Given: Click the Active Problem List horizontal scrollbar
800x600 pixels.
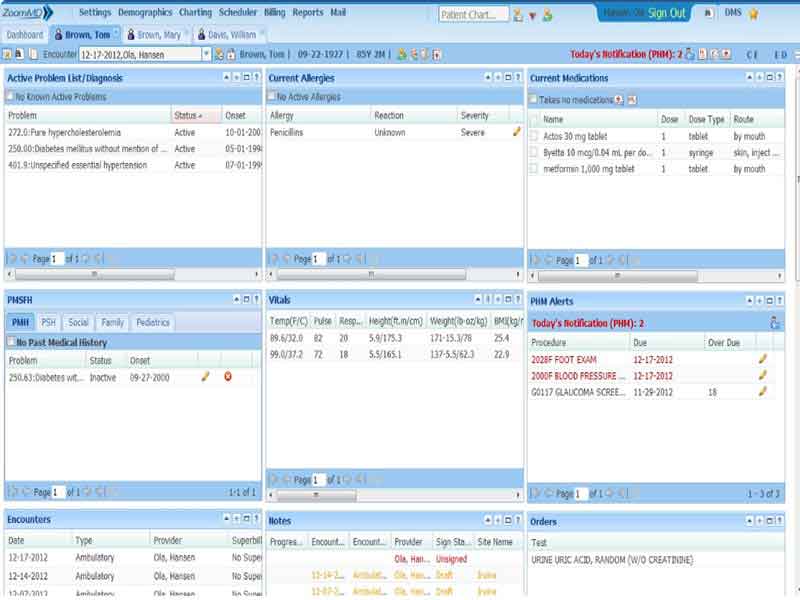Looking at the screenshot, I should 95,274.
